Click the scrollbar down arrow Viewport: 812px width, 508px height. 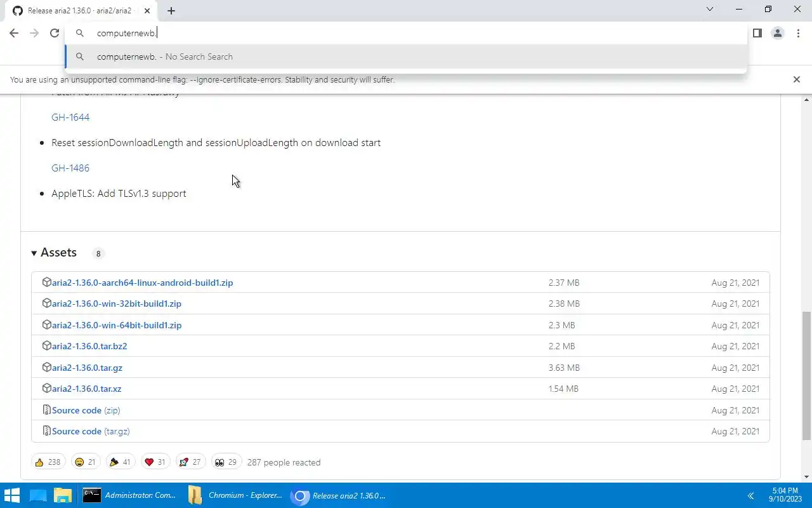pyautogui.click(x=807, y=477)
